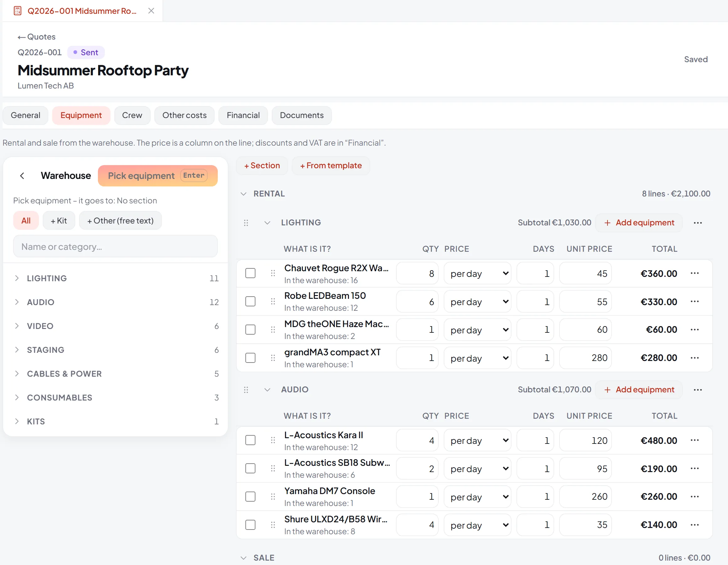Switch to the Documents tab
Image resolution: width=728 pixels, height=565 pixels.
[302, 116]
